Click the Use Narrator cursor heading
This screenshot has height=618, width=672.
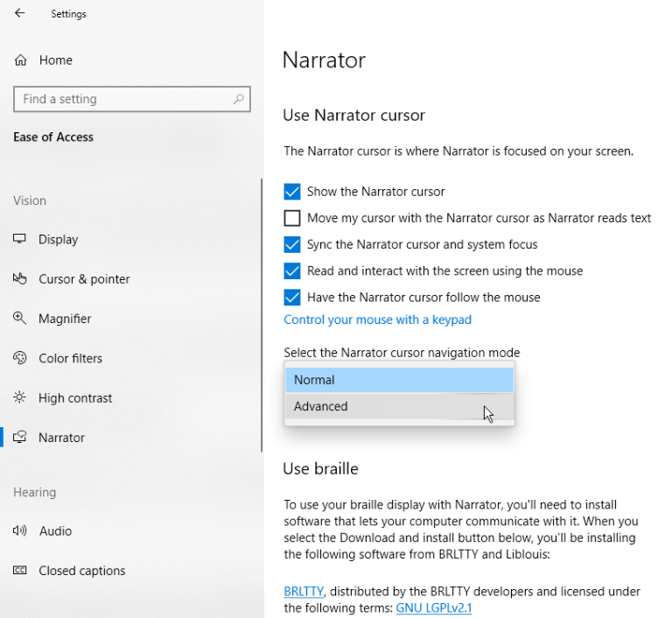point(354,116)
